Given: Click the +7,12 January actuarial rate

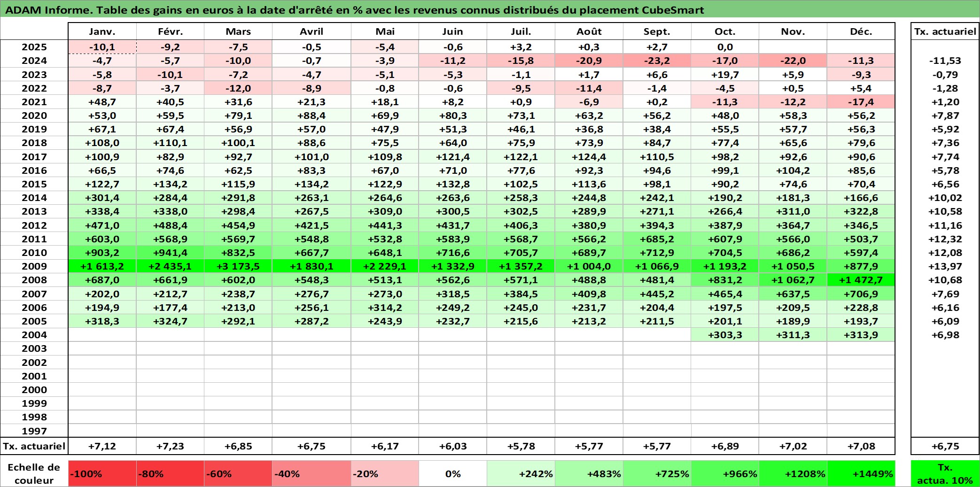Looking at the screenshot, I should point(102,446).
